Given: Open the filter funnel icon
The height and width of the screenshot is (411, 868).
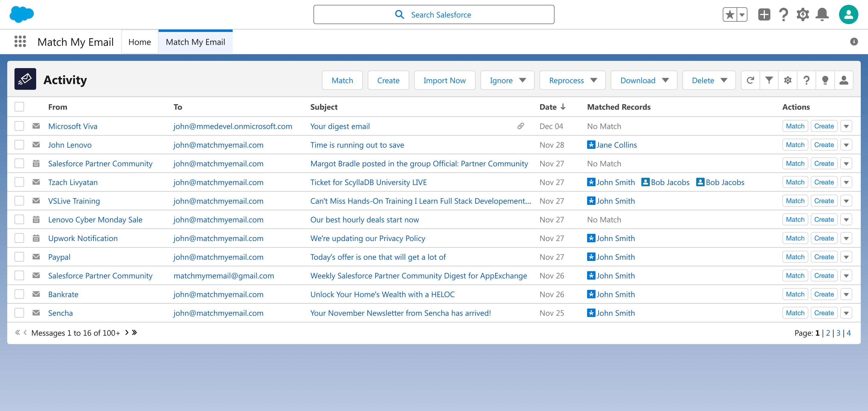Looking at the screenshot, I should 769,80.
